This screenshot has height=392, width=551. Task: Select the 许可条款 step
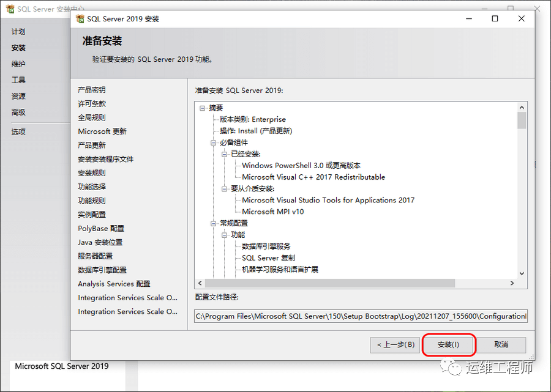[92, 104]
